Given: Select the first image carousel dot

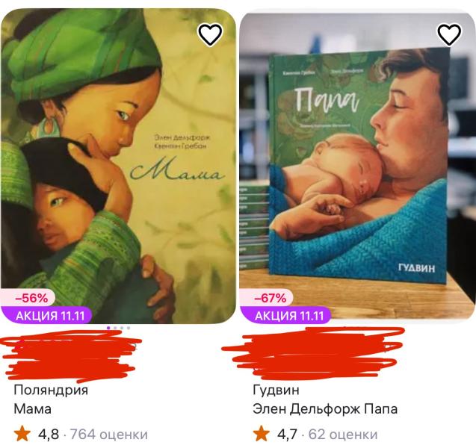Looking at the screenshot, I should (x=108, y=328).
